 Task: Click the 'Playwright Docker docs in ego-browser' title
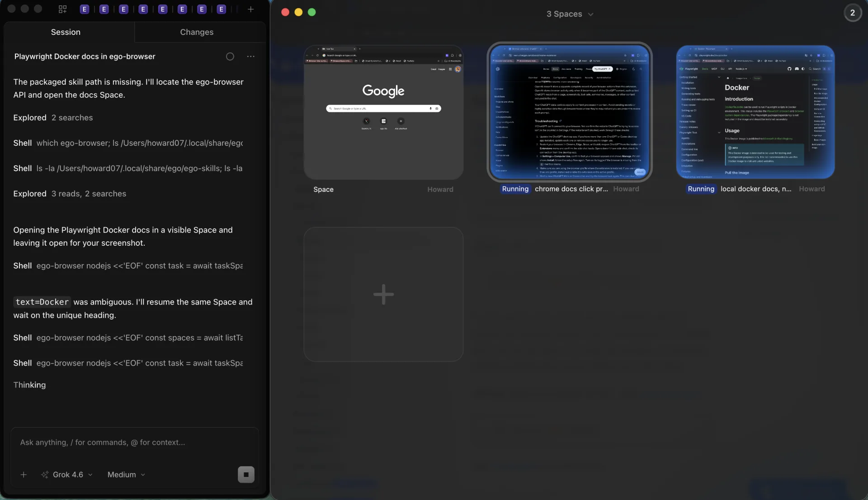pyautogui.click(x=85, y=57)
